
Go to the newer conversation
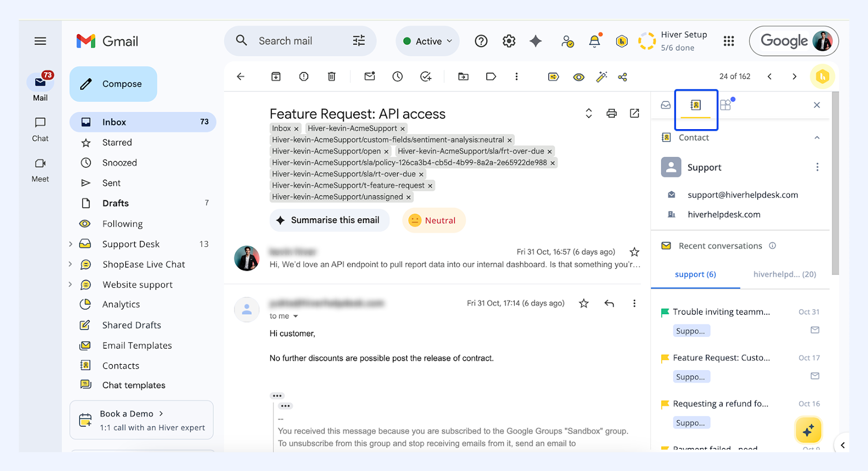point(770,77)
